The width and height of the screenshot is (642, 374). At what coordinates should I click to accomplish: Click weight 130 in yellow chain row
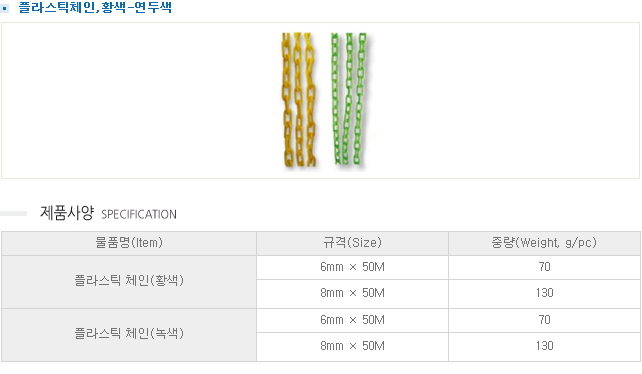pos(544,294)
